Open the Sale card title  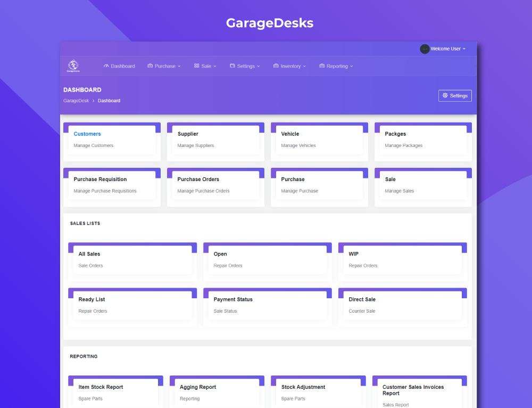(390, 179)
